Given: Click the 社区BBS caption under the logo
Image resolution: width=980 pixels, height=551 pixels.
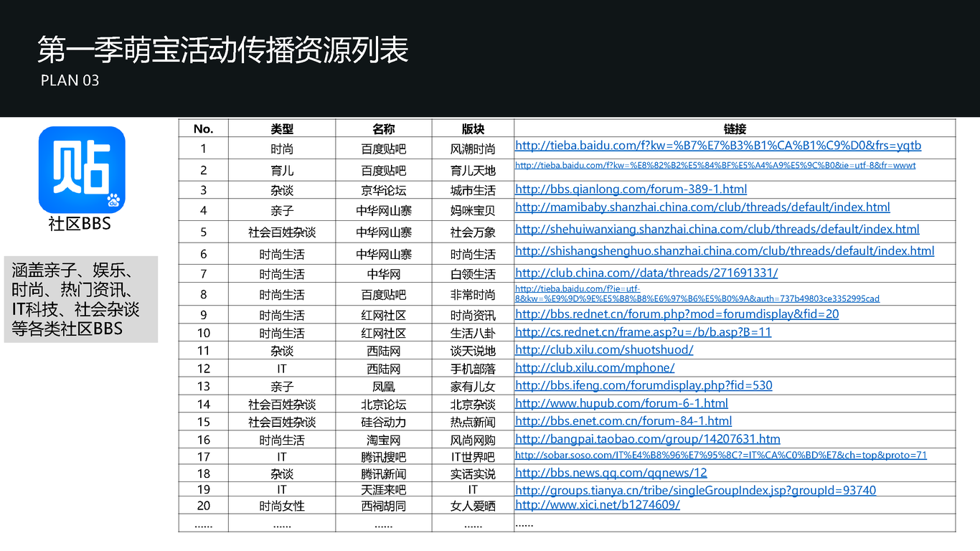Looking at the screenshot, I should [80, 224].
